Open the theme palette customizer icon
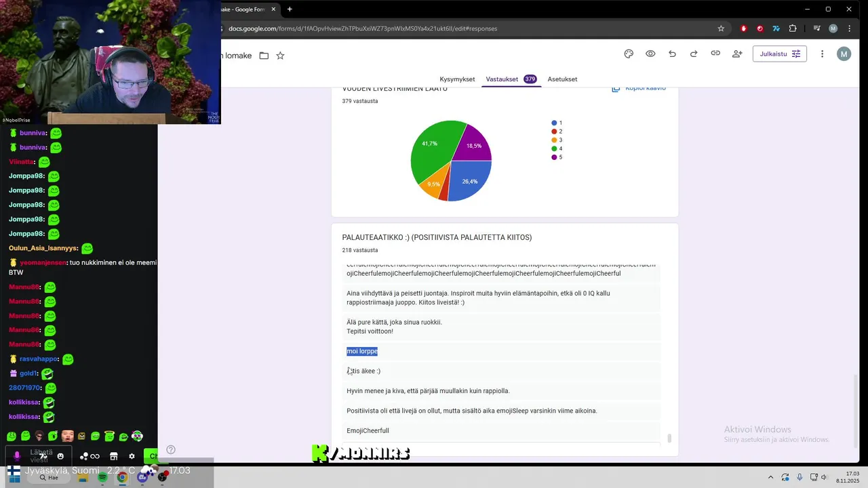This screenshot has height=488, width=868. [629, 54]
